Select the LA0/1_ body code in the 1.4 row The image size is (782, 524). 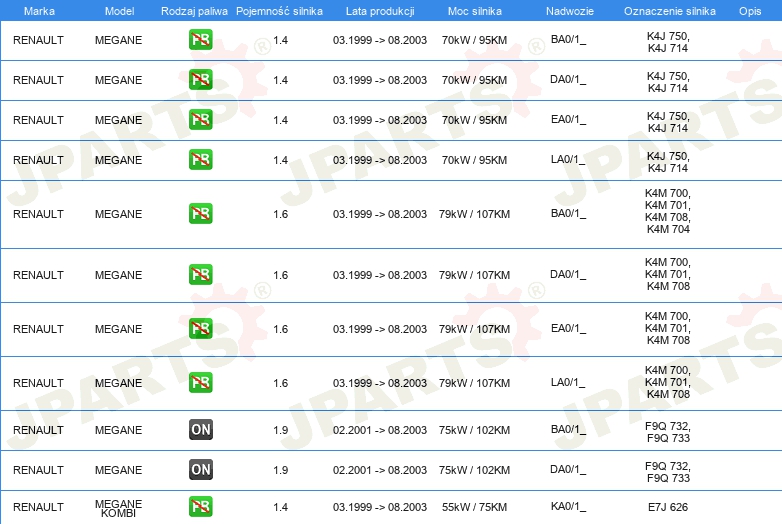tap(569, 159)
